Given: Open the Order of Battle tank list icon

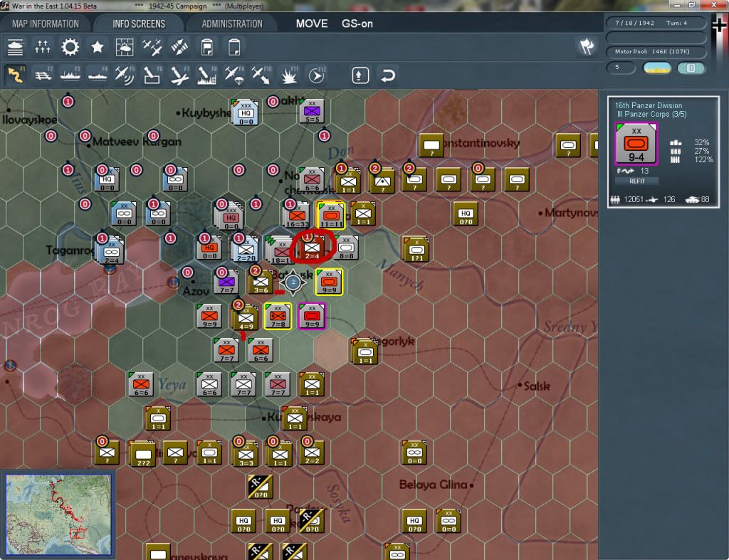Looking at the screenshot, I should click(16, 47).
